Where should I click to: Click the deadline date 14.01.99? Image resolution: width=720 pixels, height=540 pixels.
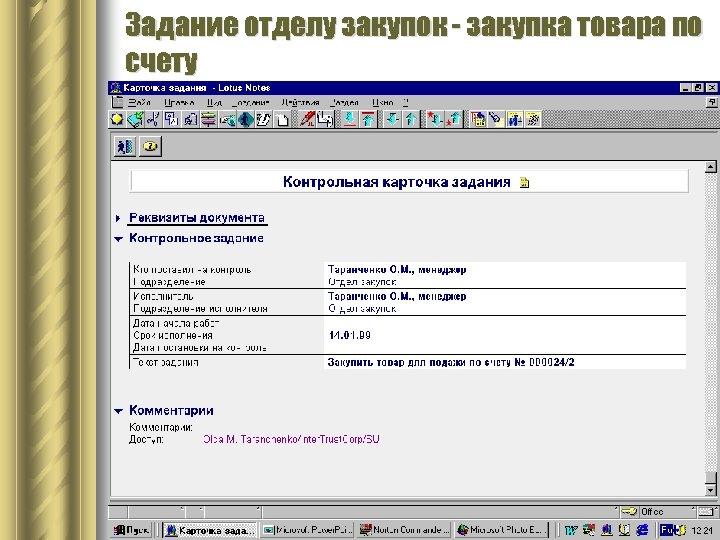point(350,335)
